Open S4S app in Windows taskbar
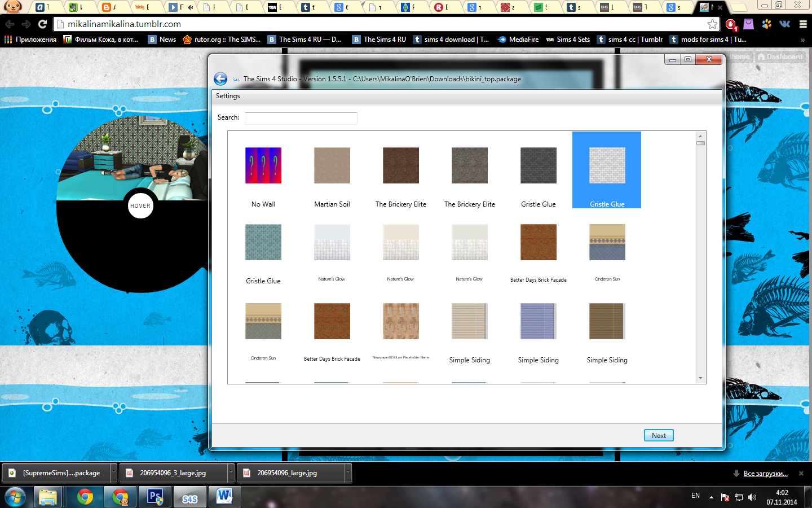The image size is (812, 508). coord(190,497)
